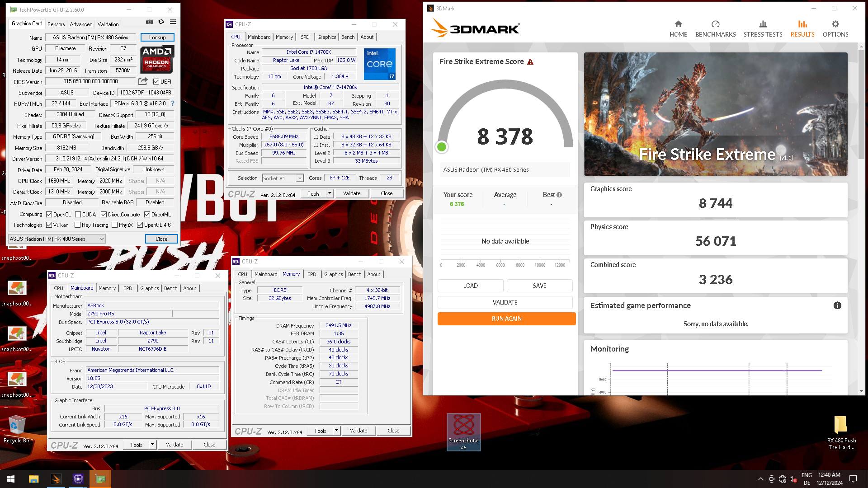
Task: Click the Graphics score value 8 744
Action: (716, 203)
